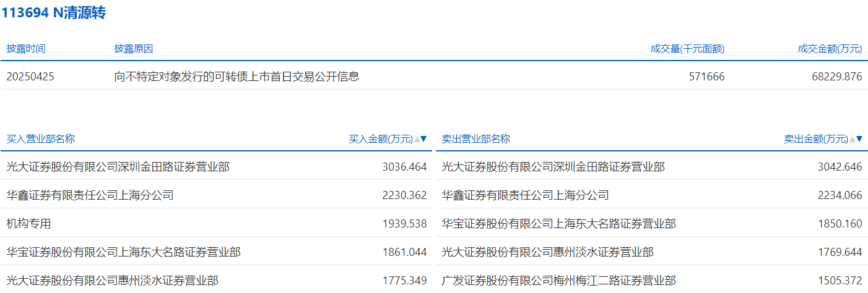Select the 披露原因 column header
This screenshot has width=868, height=293.
tap(133, 49)
